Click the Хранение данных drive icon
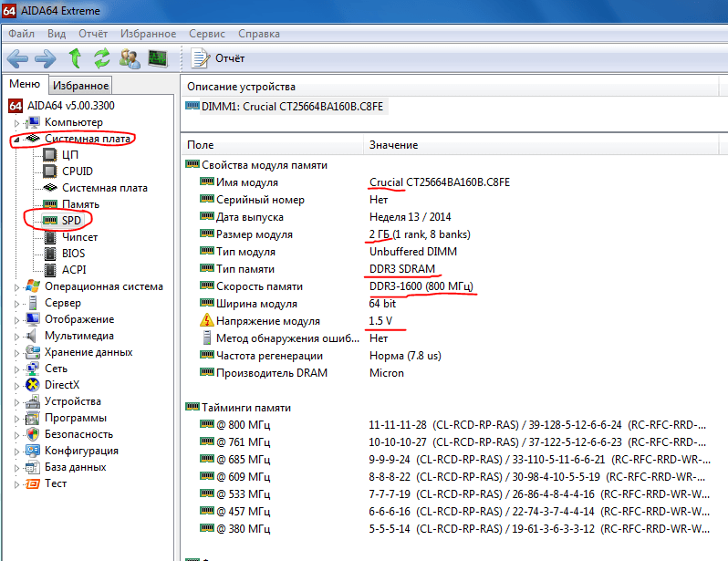 click(x=33, y=352)
